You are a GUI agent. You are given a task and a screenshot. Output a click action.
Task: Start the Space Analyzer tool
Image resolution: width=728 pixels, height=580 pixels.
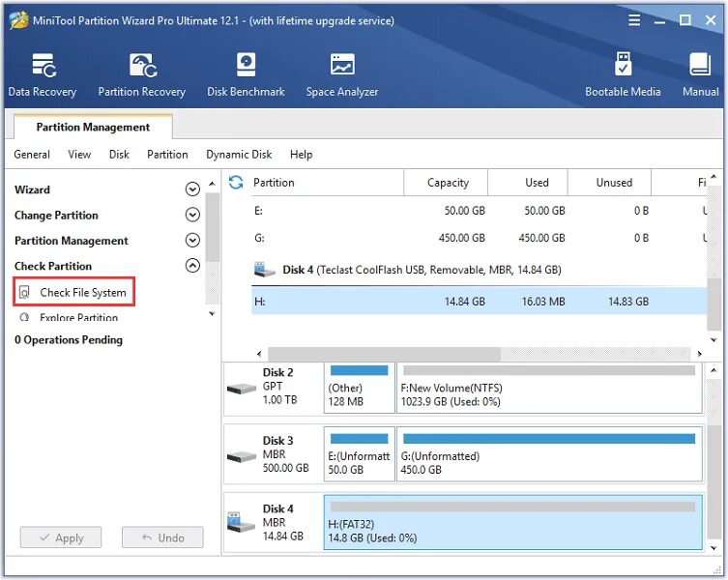[342, 74]
